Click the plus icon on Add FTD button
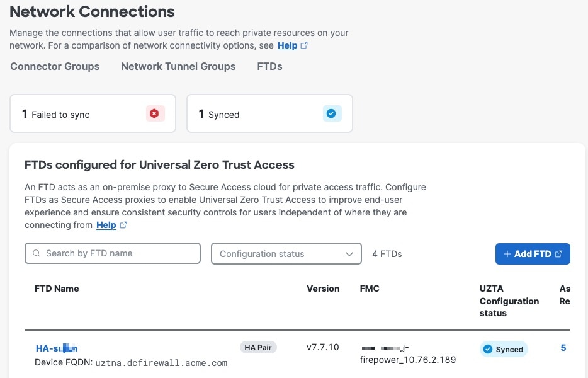The height and width of the screenshot is (378, 588). click(507, 254)
